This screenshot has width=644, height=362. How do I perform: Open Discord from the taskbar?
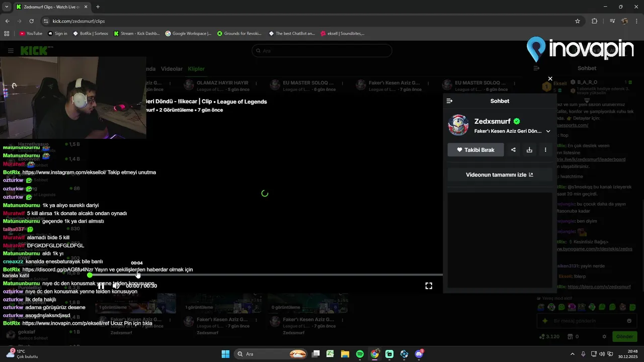(419, 354)
